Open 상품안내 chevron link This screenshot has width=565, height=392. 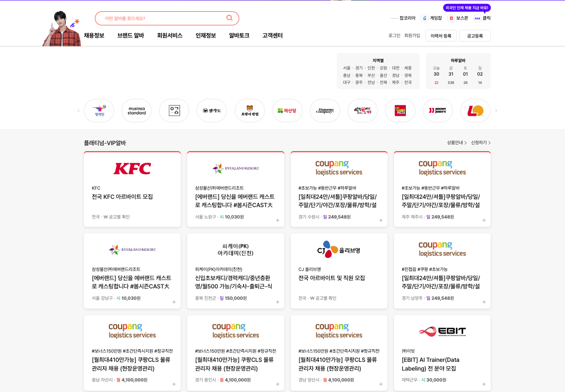click(x=457, y=143)
